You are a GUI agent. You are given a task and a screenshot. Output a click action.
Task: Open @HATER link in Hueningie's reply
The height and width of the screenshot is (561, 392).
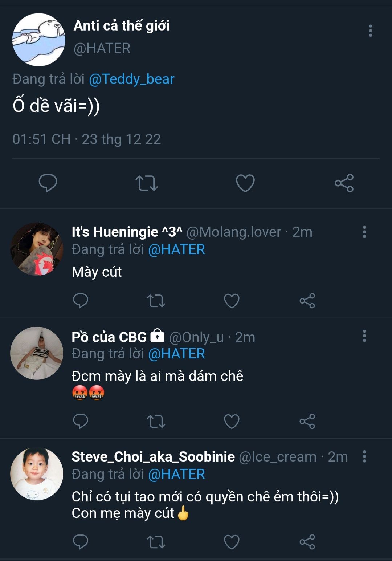click(177, 250)
